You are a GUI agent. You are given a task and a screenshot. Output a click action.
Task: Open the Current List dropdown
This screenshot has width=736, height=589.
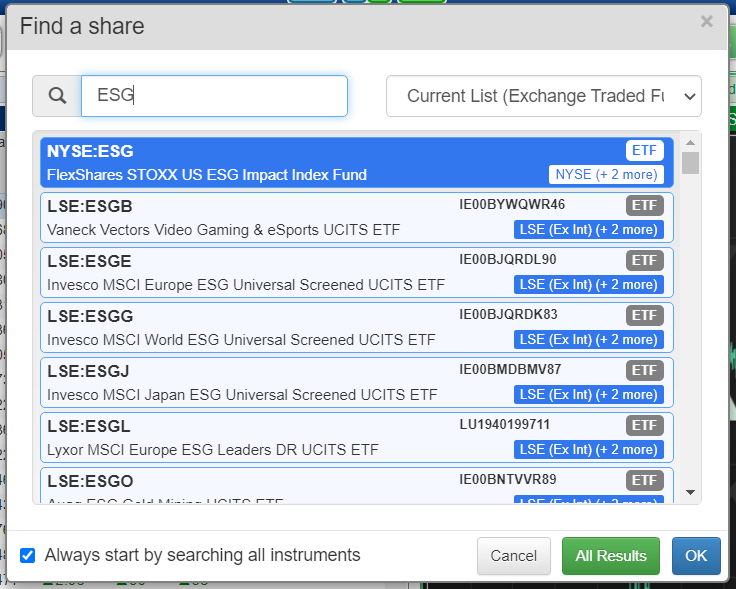point(544,96)
